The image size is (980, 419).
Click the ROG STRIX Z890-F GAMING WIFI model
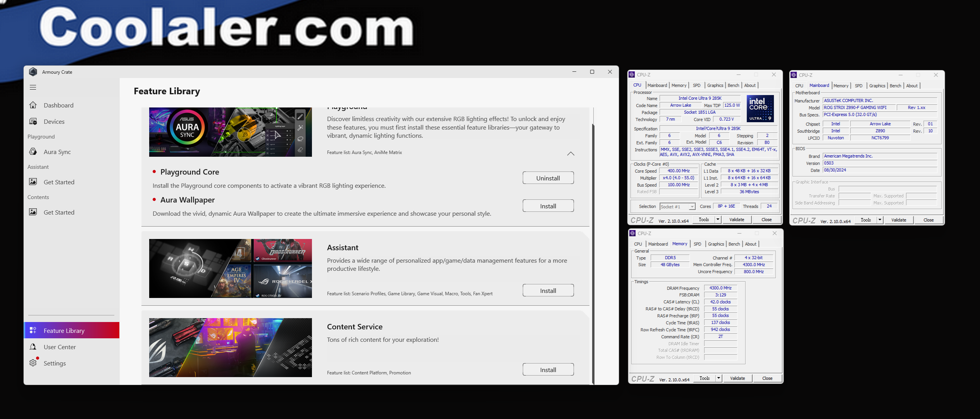pos(859,107)
